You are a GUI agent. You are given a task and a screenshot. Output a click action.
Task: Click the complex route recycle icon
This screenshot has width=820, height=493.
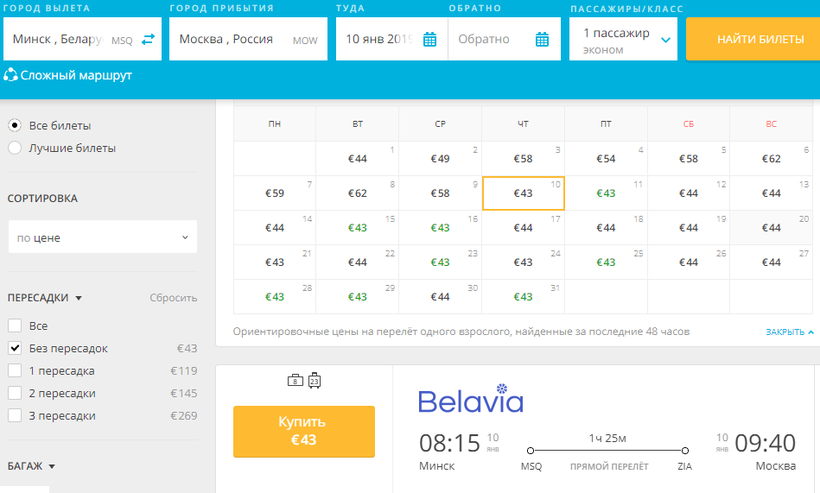pyautogui.click(x=11, y=75)
